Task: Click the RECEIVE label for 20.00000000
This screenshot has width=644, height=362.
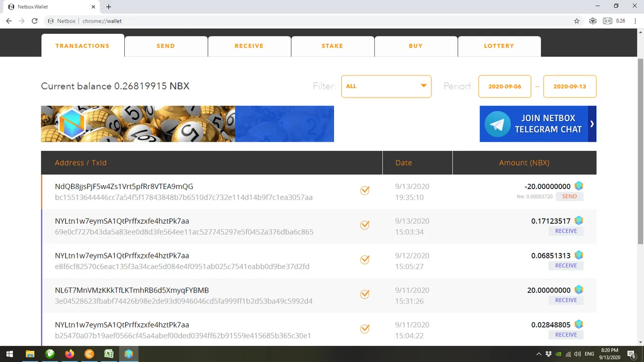Action: point(566,300)
